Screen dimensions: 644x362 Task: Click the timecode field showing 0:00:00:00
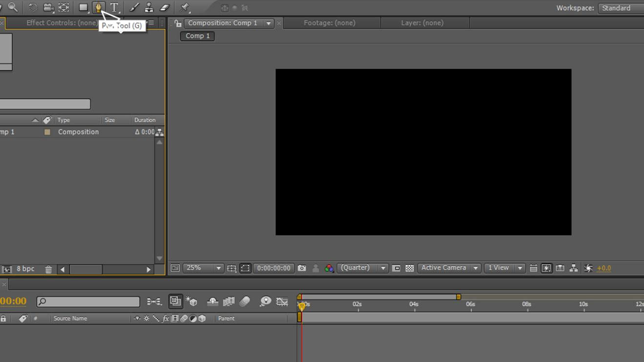coord(273,267)
